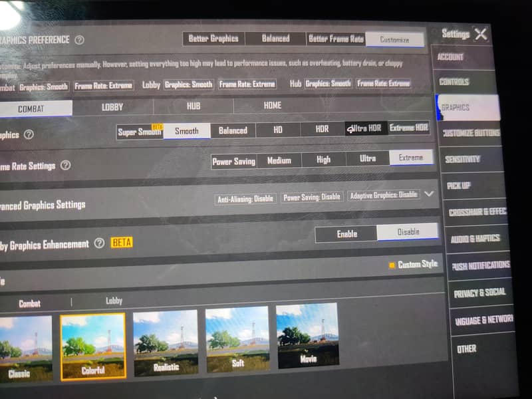The image size is (532, 399).
Task: Choose HD graphics quality
Action: coord(278,130)
